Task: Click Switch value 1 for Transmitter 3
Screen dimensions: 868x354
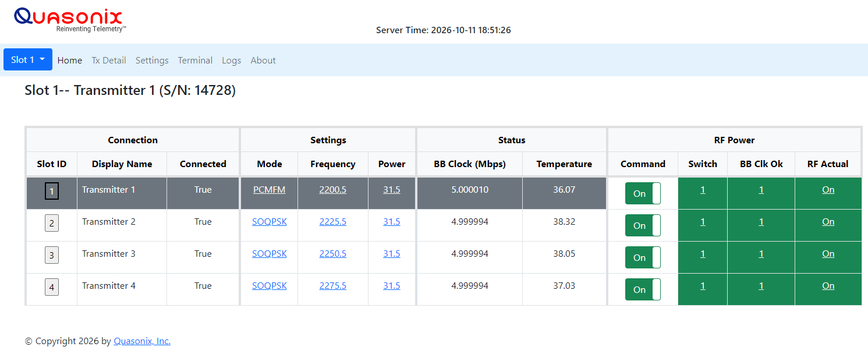Action: click(x=703, y=254)
